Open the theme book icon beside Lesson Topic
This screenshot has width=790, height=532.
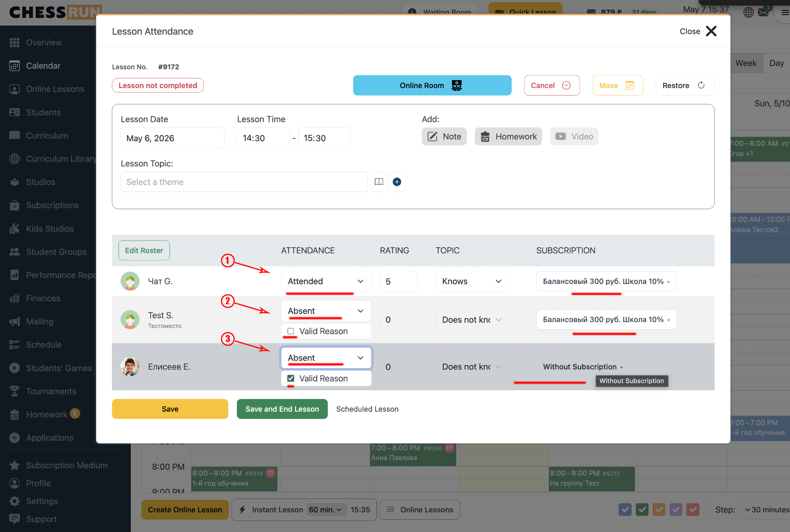click(379, 182)
